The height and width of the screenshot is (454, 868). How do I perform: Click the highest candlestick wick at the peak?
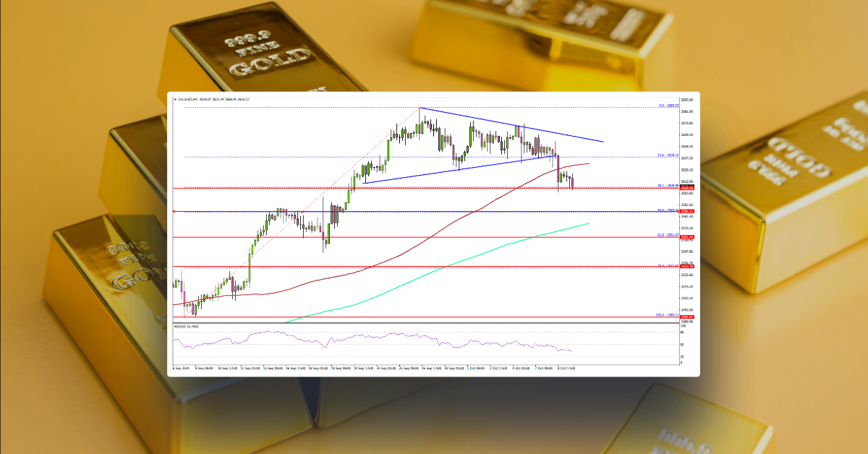click(421, 107)
